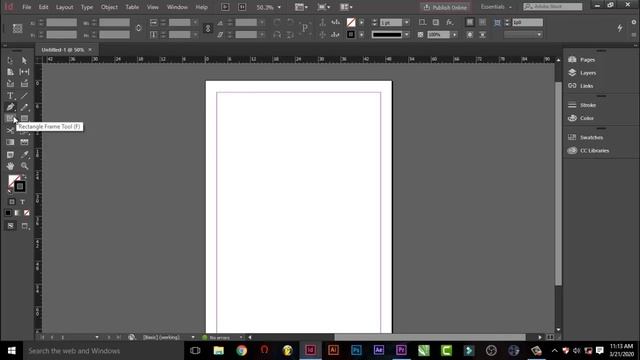Select the Gradient Swatch tool
The height and width of the screenshot is (360, 640).
(x=10, y=142)
